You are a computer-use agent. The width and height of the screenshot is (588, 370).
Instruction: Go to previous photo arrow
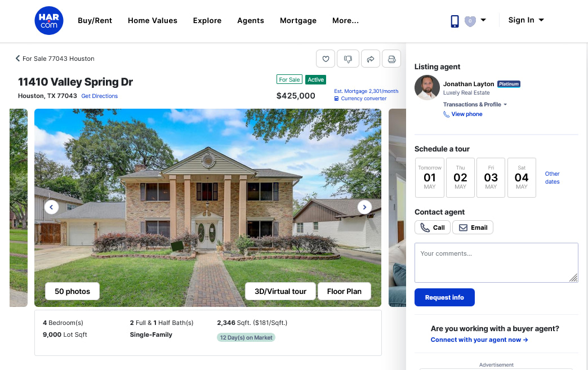(x=51, y=207)
